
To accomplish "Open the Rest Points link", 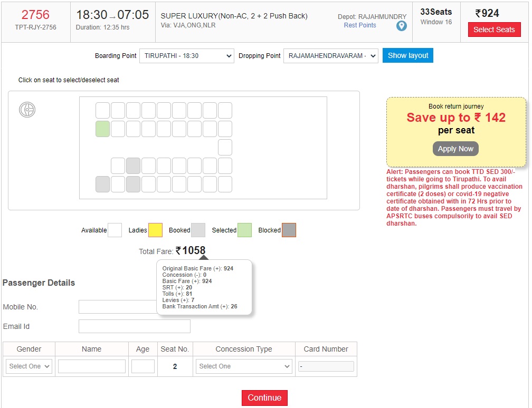I will coord(360,25).
